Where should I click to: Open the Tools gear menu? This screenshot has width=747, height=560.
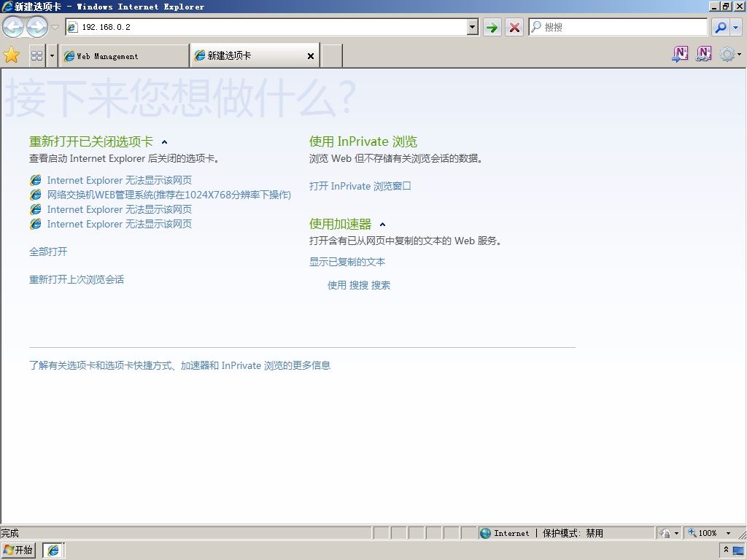[x=729, y=54]
